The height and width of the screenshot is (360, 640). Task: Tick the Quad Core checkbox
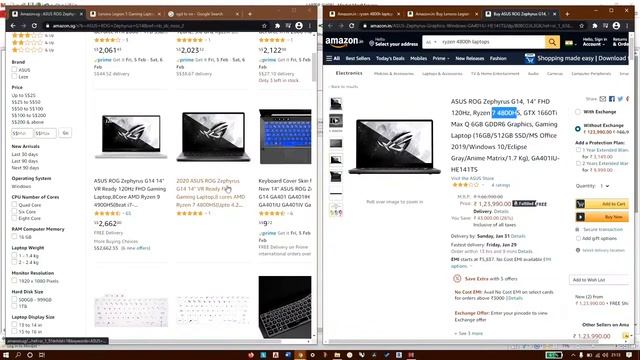pos(14,205)
